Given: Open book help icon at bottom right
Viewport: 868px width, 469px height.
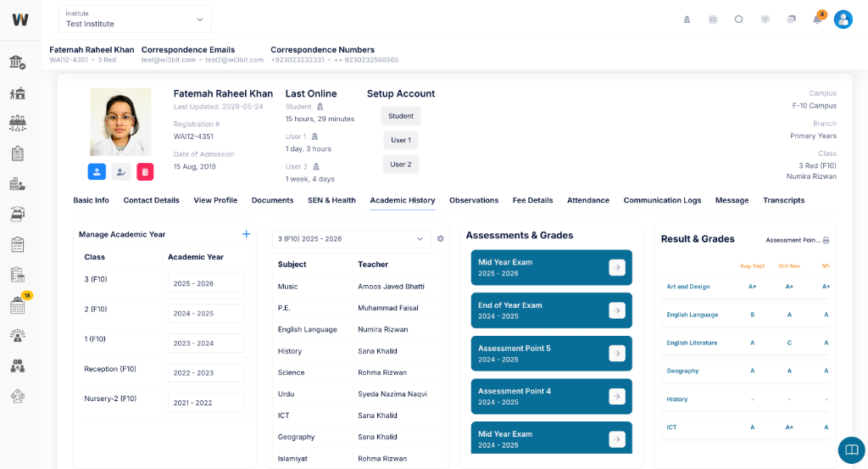Looking at the screenshot, I should coord(851,449).
